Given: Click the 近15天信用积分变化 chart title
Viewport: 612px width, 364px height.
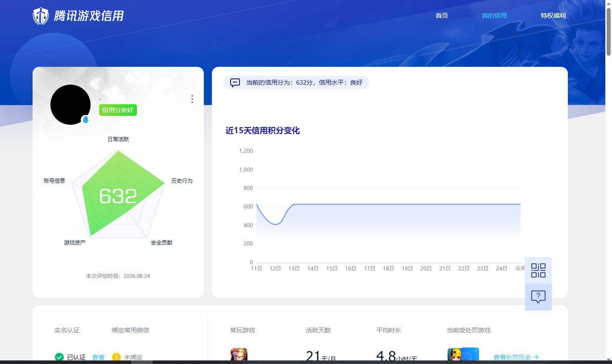Looking at the screenshot, I should (x=263, y=131).
